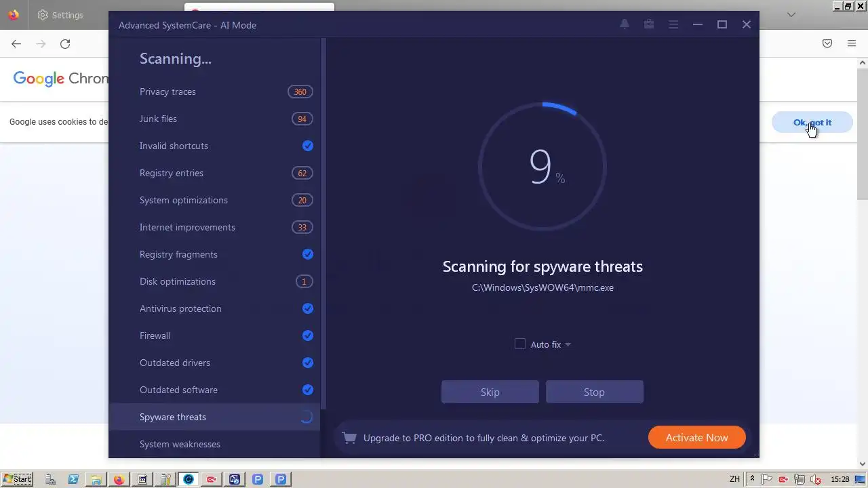This screenshot has height=488, width=868.
Task: Go back in the browser window
Action: point(16,43)
